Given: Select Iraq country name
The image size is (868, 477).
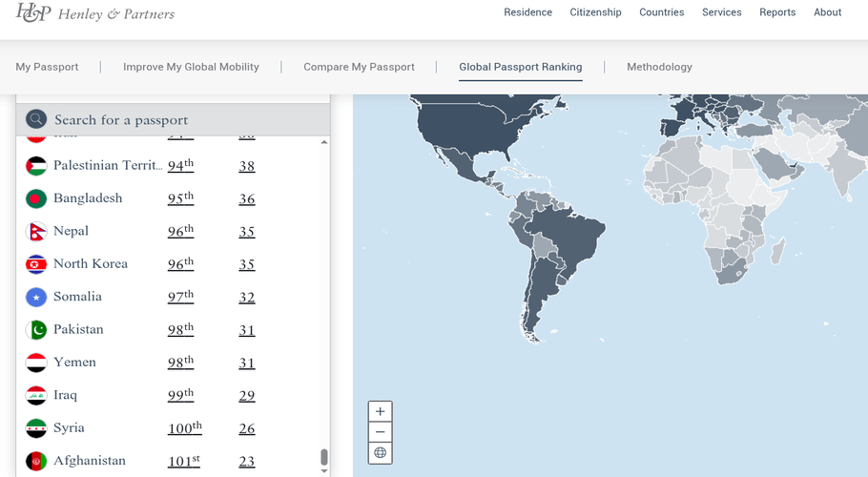Looking at the screenshot, I should [65, 395].
